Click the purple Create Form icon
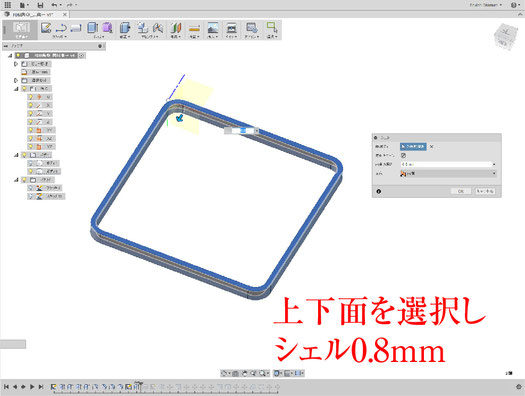The width and height of the screenshot is (525, 396). tap(107, 28)
